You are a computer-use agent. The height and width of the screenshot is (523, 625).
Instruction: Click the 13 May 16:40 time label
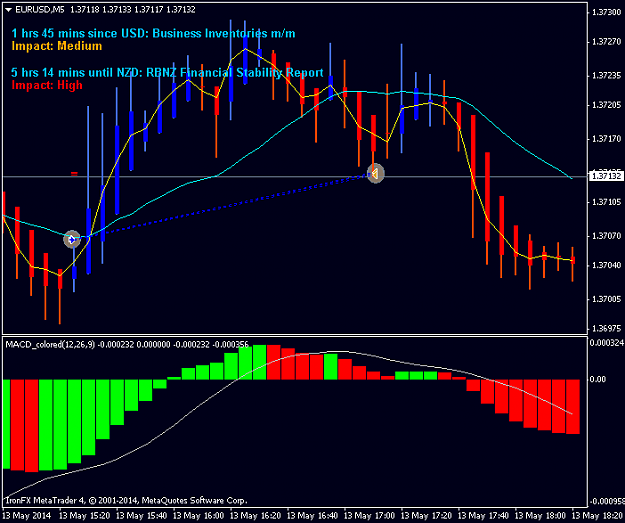coord(313,515)
